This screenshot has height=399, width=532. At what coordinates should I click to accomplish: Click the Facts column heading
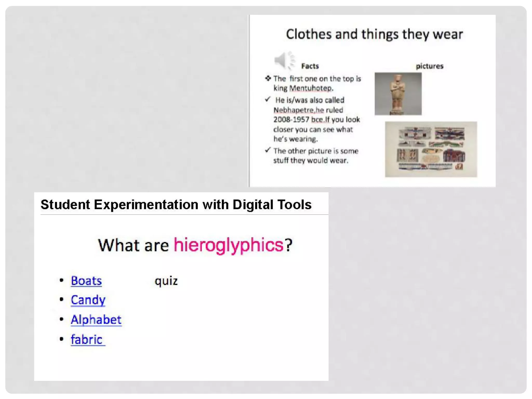tap(310, 66)
